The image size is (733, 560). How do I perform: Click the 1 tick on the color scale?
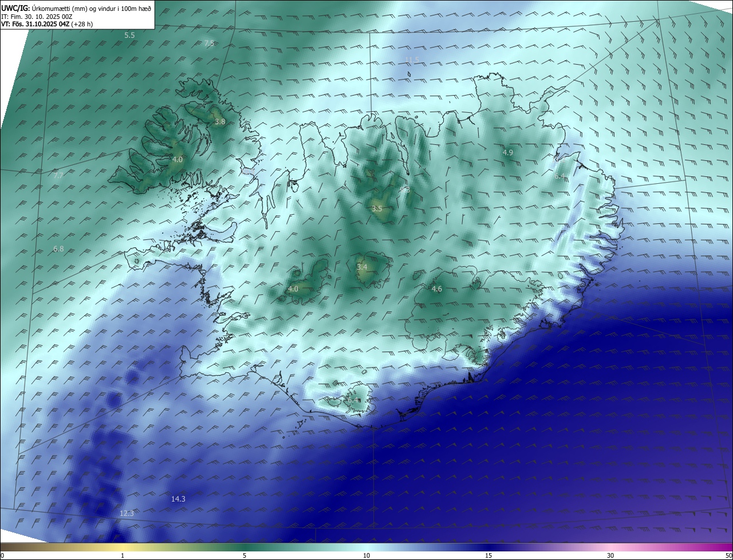point(123,555)
